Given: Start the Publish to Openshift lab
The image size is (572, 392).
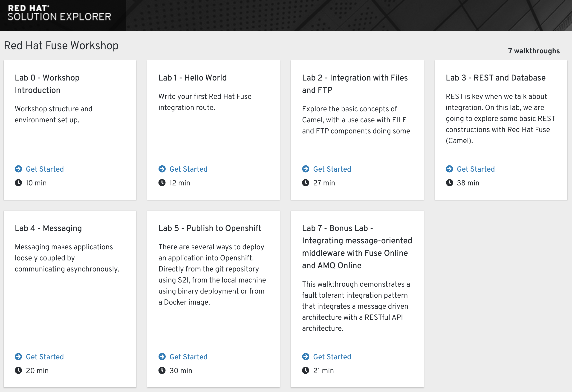Looking at the screenshot, I should click(x=188, y=357).
